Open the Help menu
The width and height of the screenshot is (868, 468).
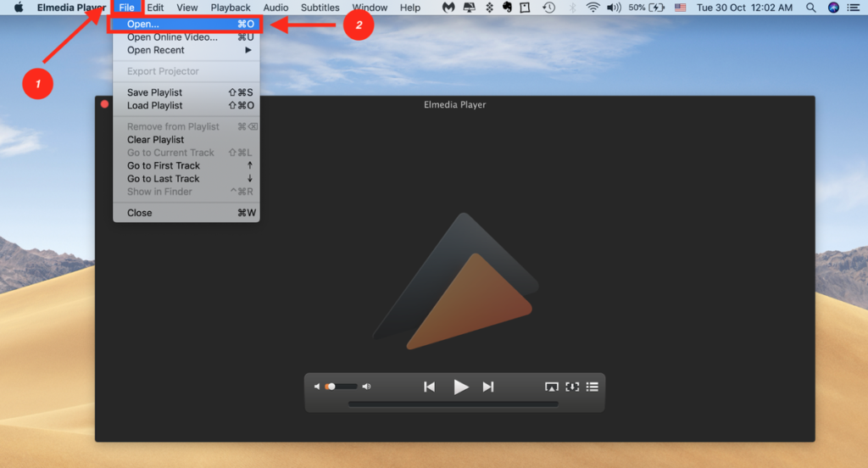click(410, 7)
